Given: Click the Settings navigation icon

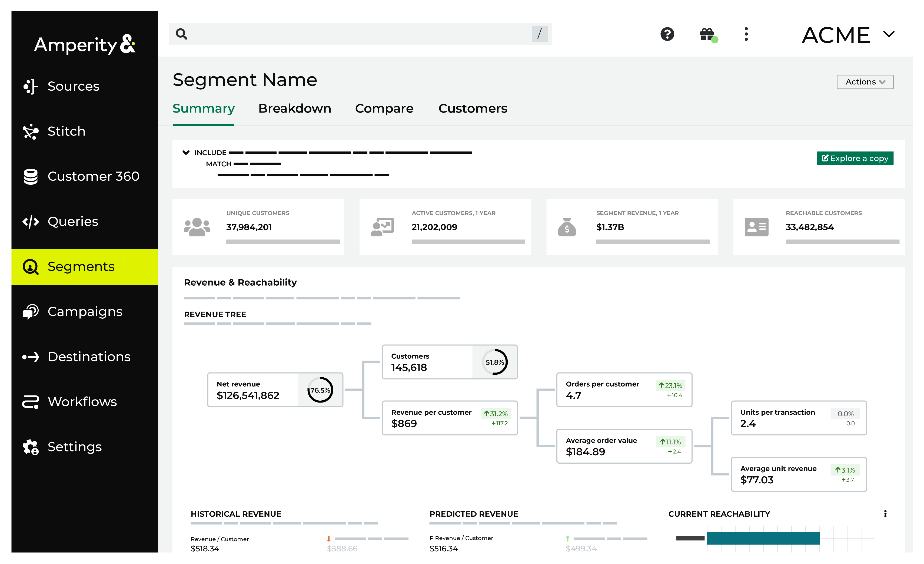Looking at the screenshot, I should (31, 446).
